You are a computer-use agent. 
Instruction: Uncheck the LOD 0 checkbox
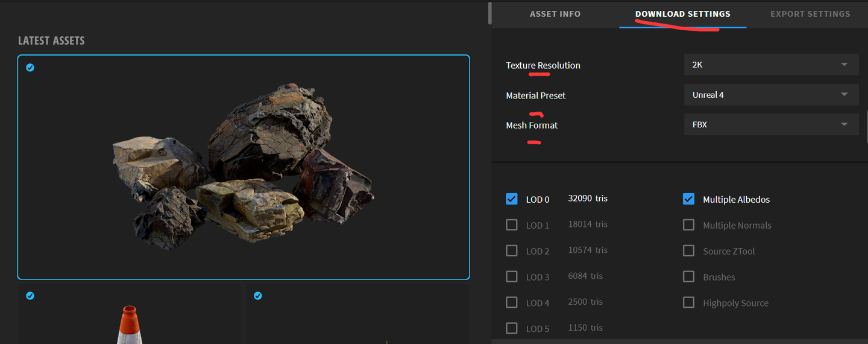click(512, 199)
